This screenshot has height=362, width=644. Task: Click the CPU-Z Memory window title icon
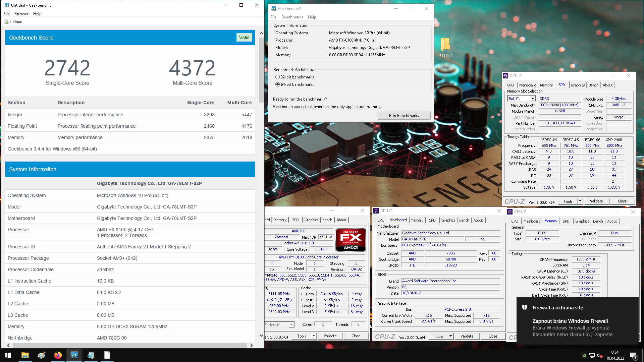pos(510,212)
